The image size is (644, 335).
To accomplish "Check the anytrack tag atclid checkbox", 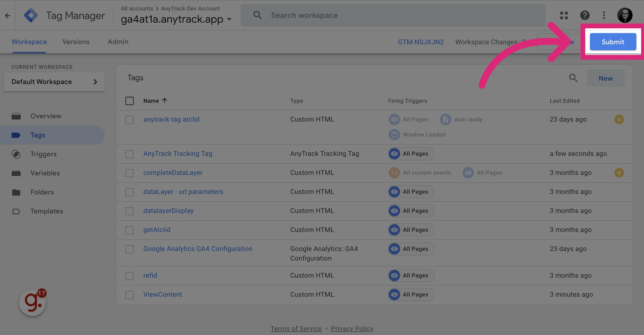I will coord(130,120).
